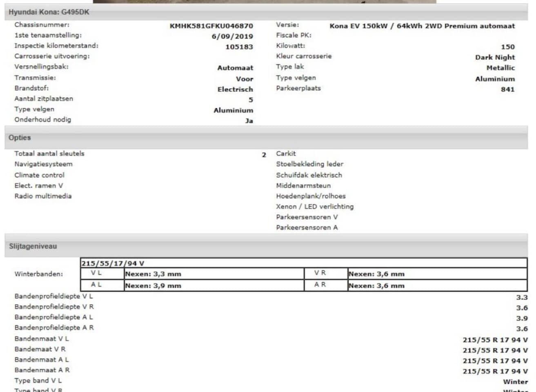This screenshot has width=536, height=392.
Task: Click the Type band V L value Winter
Action: [x=515, y=382]
